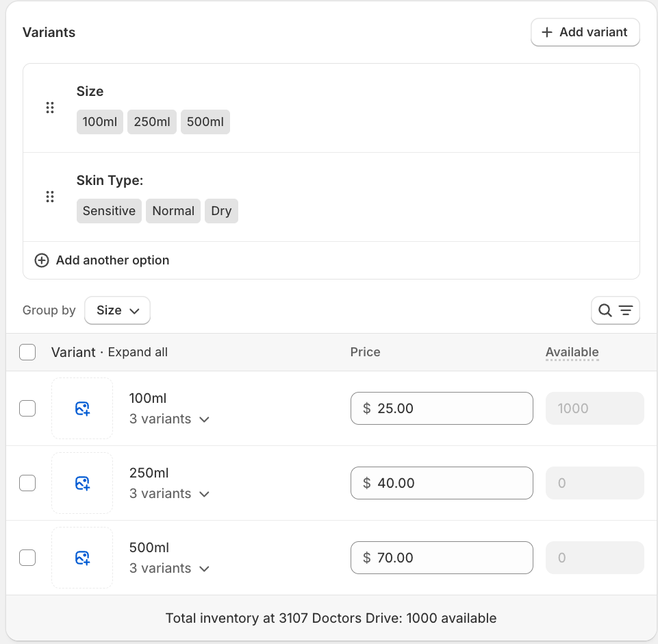Select the 250ml size chip
Screen dimensions: 658x644
(x=151, y=121)
